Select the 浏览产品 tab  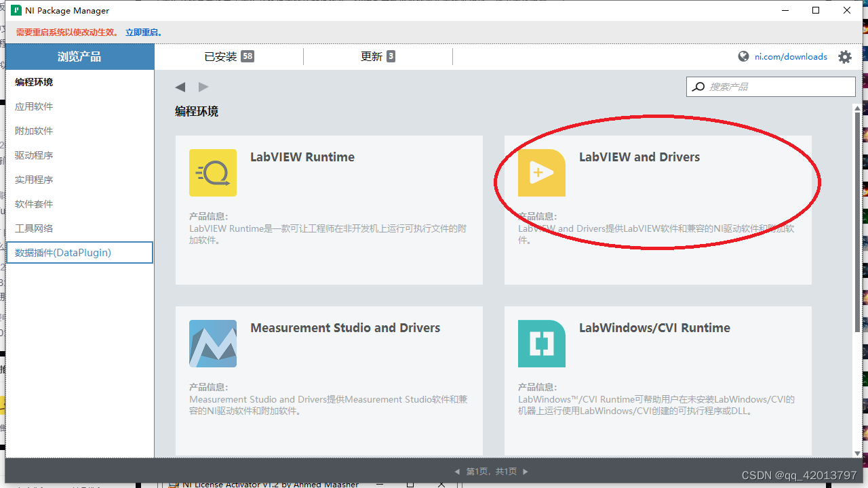pyautogui.click(x=79, y=57)
